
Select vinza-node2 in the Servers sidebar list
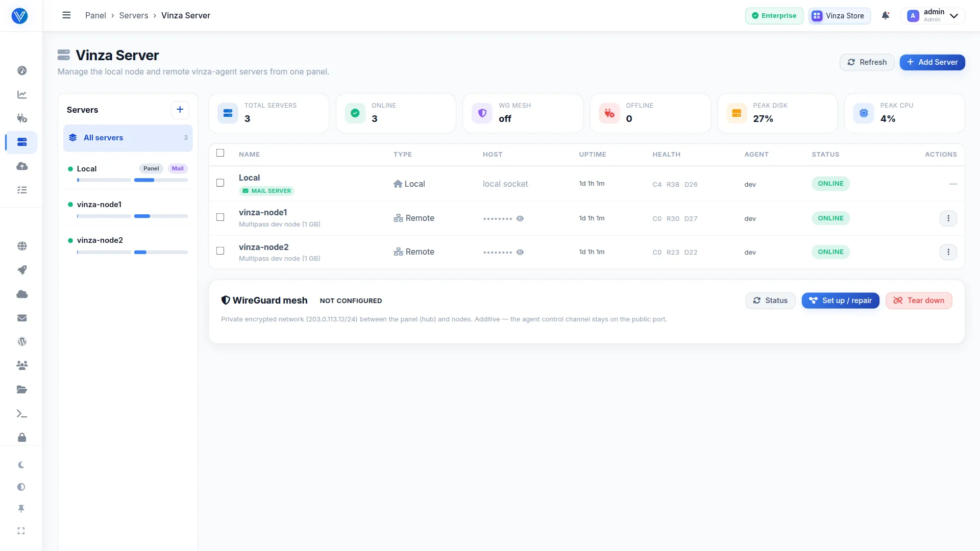128,245
